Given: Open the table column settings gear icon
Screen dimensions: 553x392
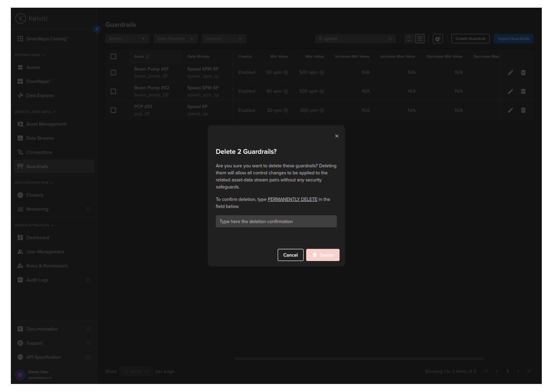Looking at the screenshot, I should coord(438,39).
